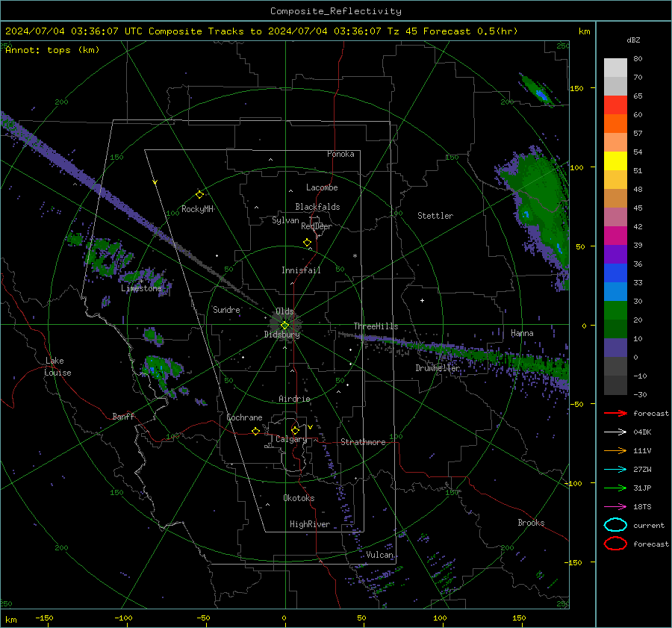Image resolution: width=672 pixels, height=628 pixels.
Task: Click the ThreeHills label
Action: 376,326
